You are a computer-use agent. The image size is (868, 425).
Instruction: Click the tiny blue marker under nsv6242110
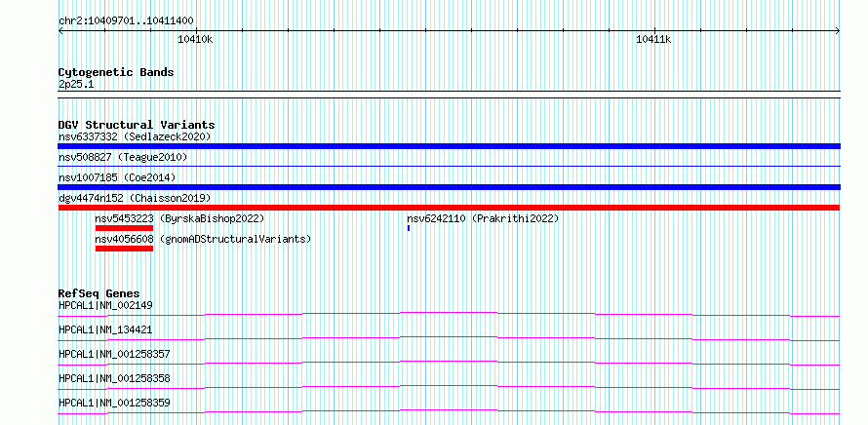[x=409, y=228]
